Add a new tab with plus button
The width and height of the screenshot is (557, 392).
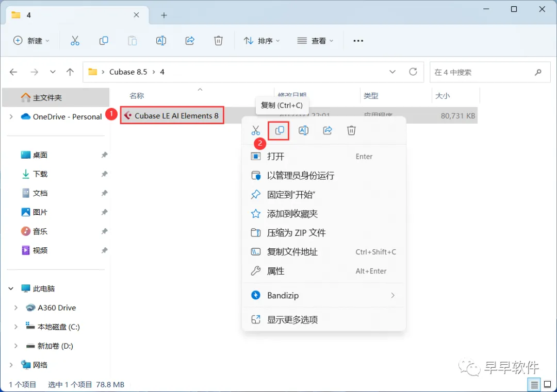164,15
